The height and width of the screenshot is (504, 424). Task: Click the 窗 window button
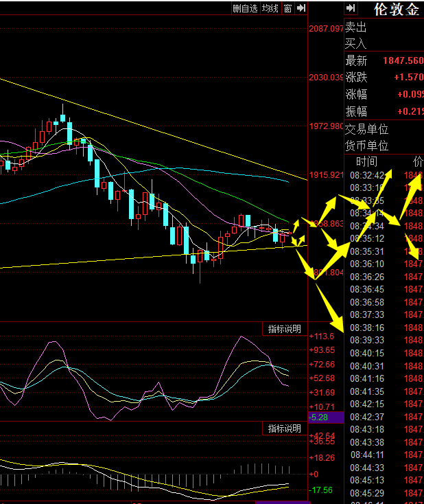(287, 8)
